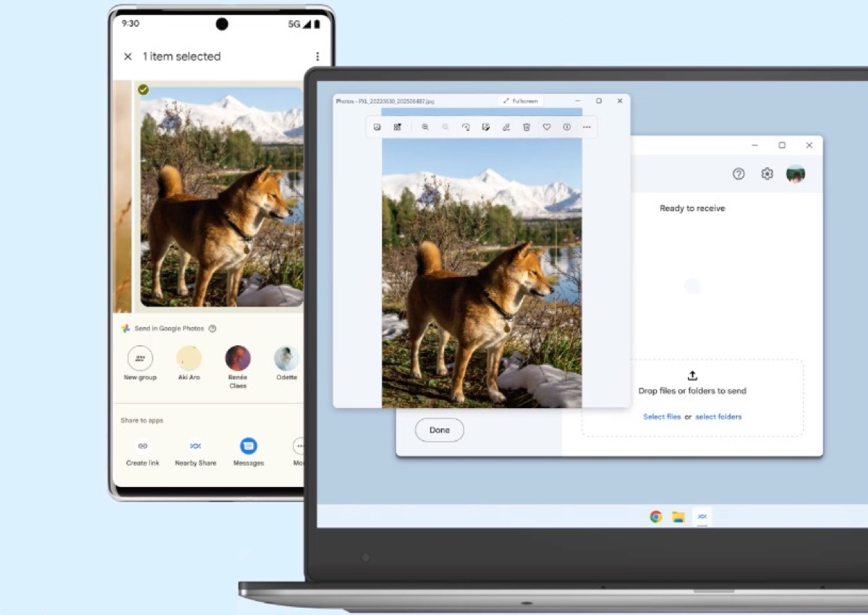Click the Done button
This screenshot has width=868, height=615.
[x=439, y=430]
